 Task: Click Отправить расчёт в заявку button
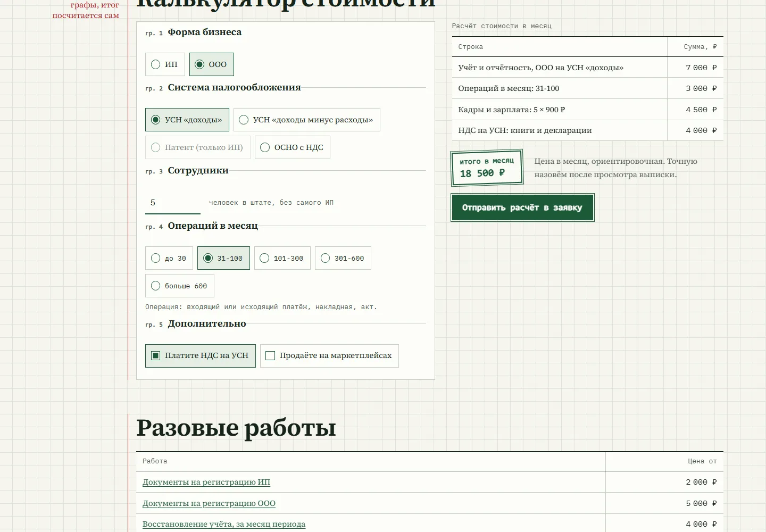(x=522, y=207)
